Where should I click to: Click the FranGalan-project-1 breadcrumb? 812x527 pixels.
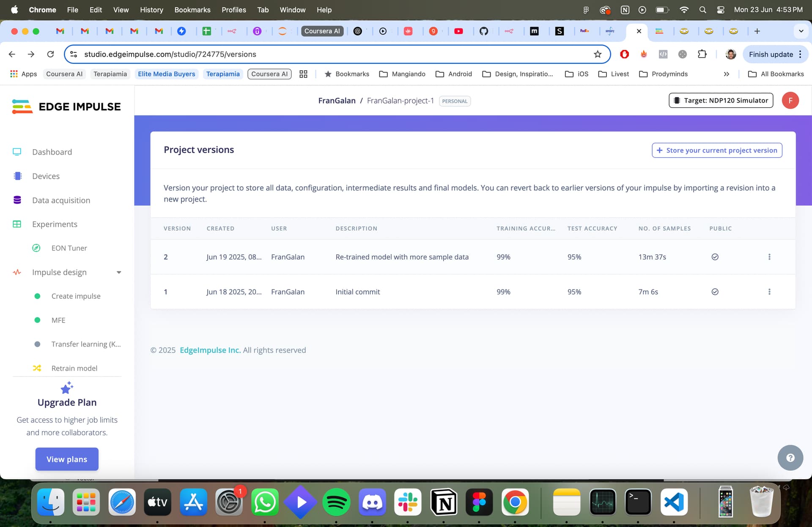pos(400,101)
